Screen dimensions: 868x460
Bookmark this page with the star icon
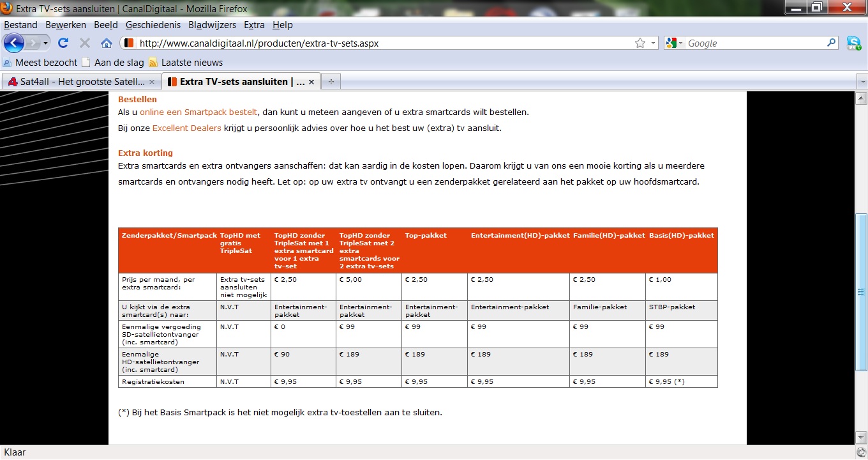pos(640,43)
